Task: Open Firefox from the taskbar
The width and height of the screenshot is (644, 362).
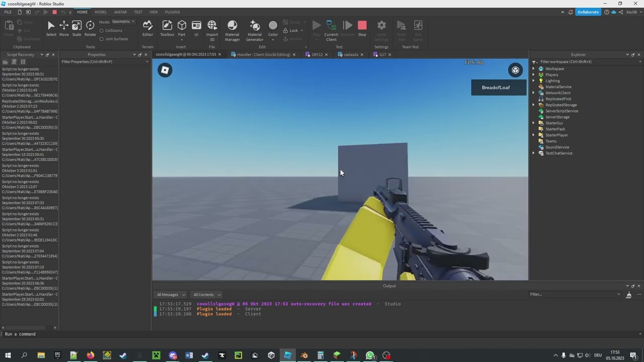Action: tap(90, 355)
